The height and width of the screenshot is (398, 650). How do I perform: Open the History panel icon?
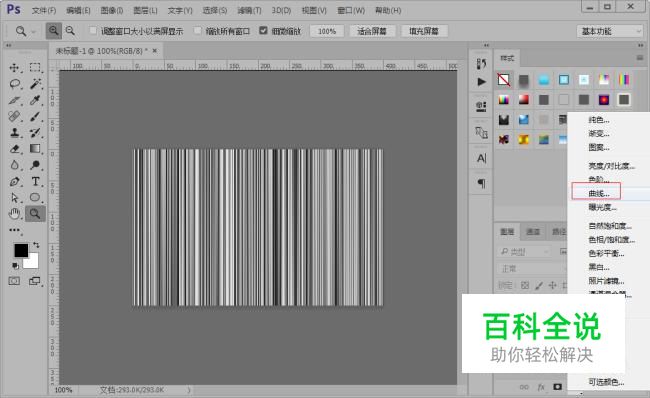pyautogui.click(x=481, y=64)
